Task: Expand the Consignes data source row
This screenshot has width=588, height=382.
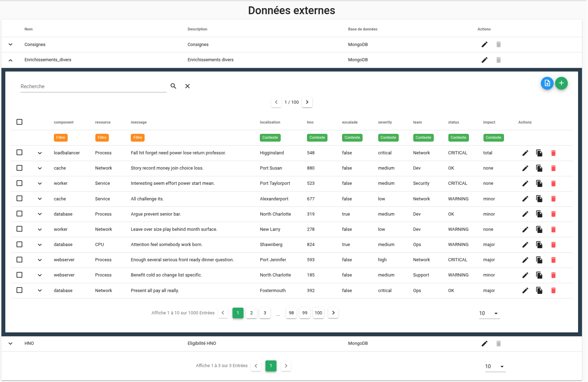Action: (11, 45)
